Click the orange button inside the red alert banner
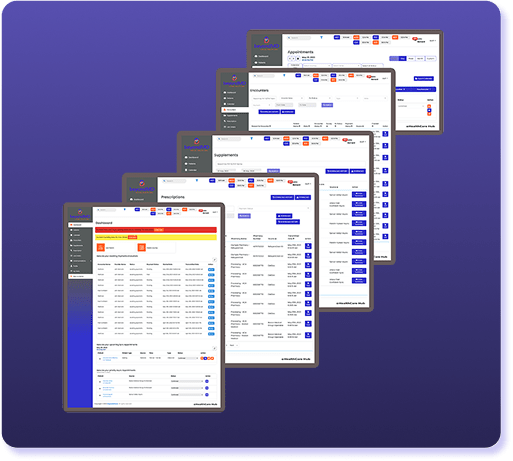The width and height of the screenshot is (513, 461). pyautogui.click(x=159, y=230)
